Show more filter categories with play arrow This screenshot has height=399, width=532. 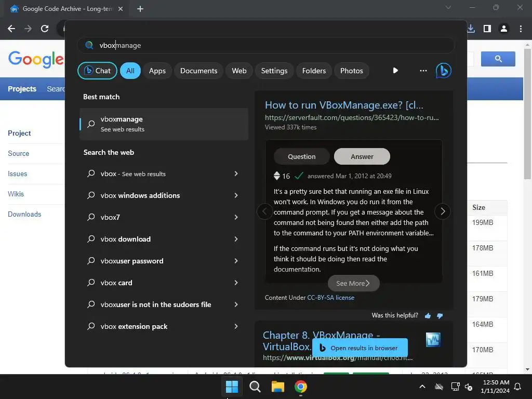(395, 71)
